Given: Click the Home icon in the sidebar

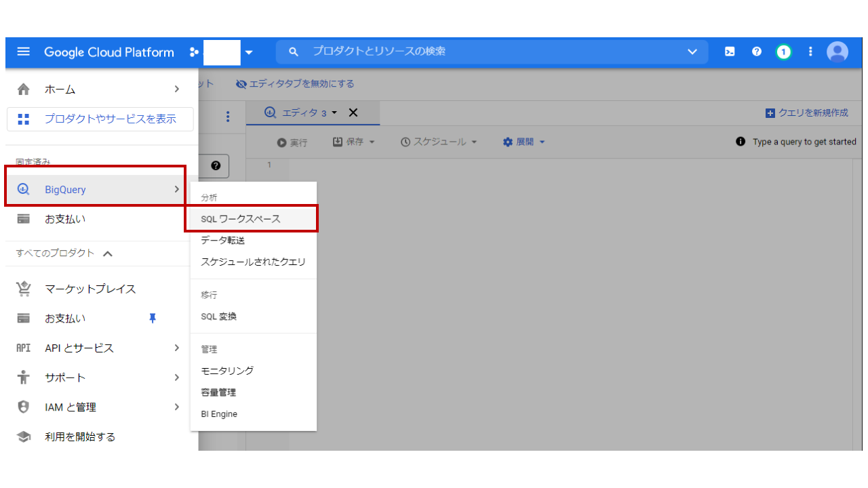Looking at the screenshot, I should point(23,89).
